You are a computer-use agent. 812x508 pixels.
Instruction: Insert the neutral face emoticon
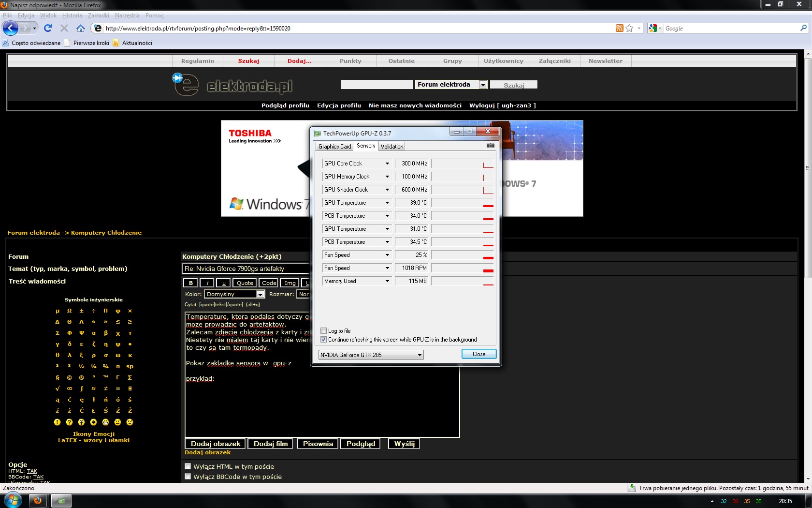[117, 422]
